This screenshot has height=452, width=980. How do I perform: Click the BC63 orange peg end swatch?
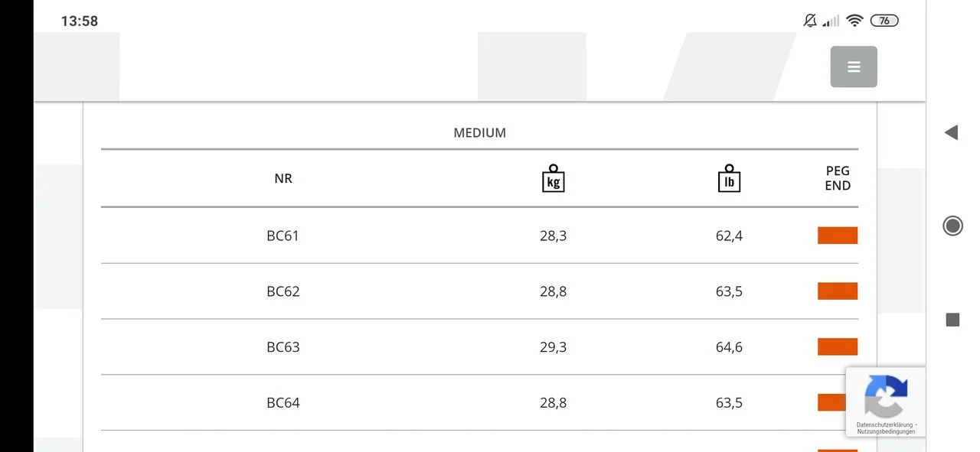coord(837,347)
